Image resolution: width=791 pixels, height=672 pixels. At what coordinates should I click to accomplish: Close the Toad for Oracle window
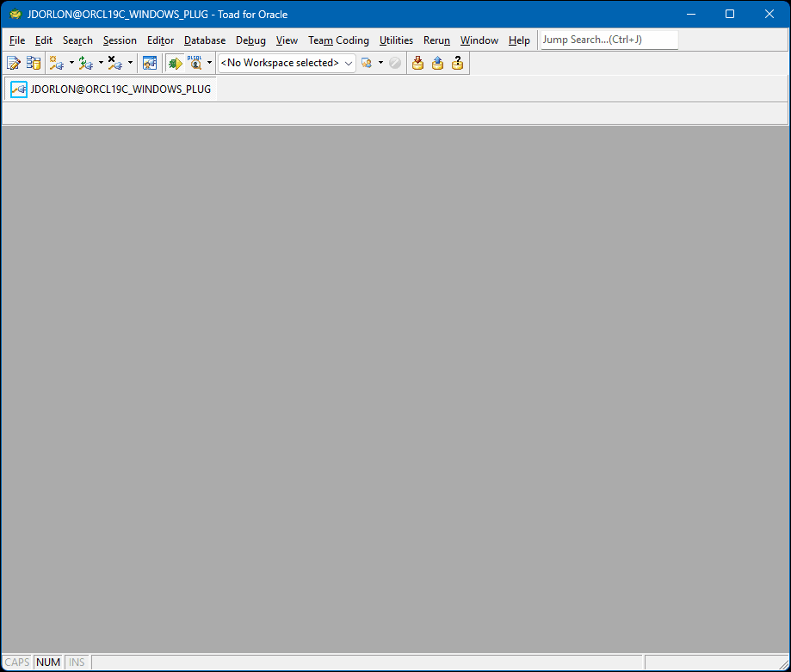point(769,14)
